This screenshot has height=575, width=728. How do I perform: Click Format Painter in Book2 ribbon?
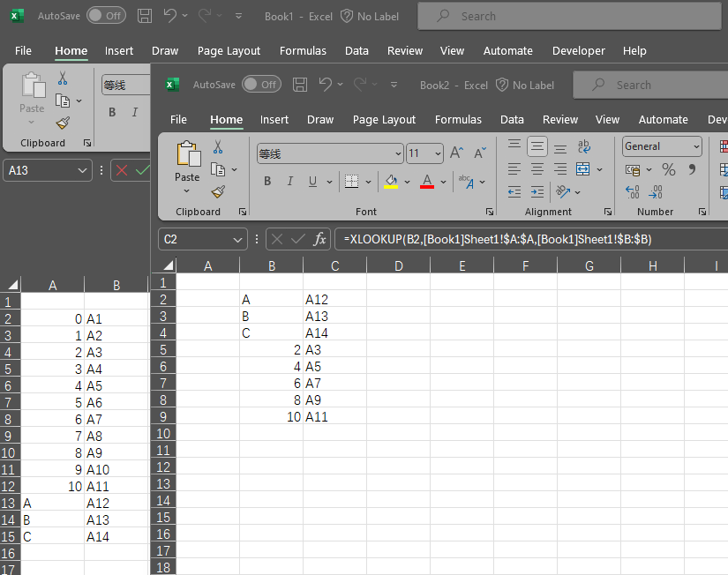pyautogui.click(x=218, y=191)
